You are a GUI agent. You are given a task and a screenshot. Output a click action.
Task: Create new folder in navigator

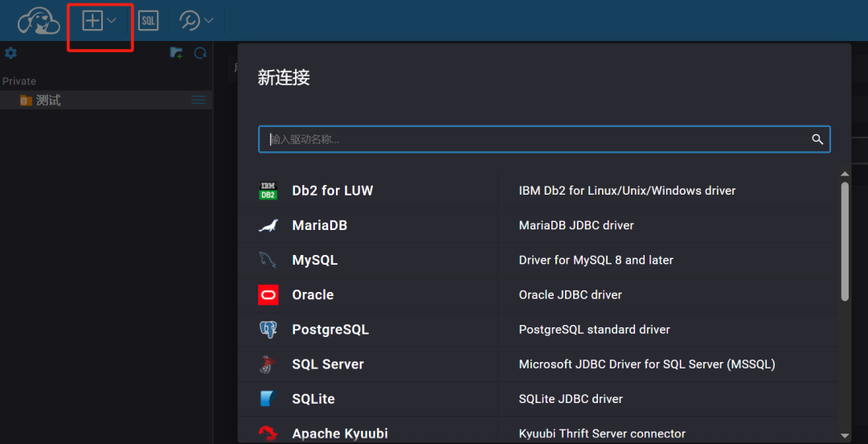coord(176,53)
